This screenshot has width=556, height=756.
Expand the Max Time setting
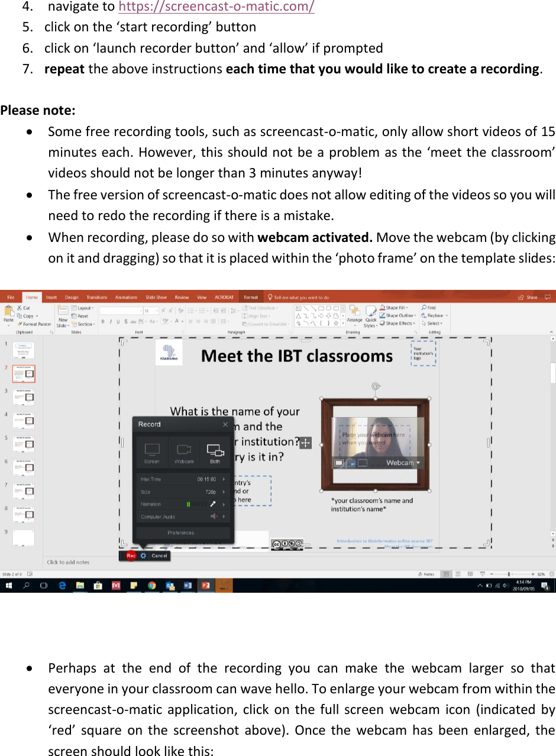click(x=224, y=480)
